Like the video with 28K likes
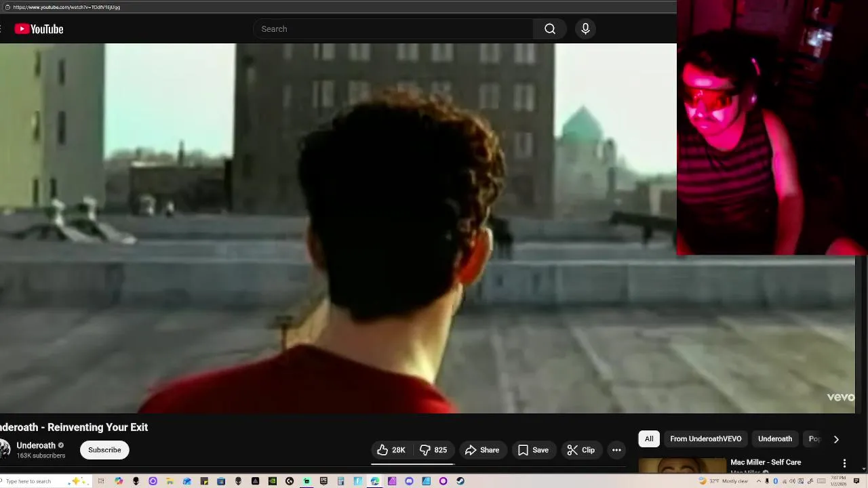 click(391, 450)
